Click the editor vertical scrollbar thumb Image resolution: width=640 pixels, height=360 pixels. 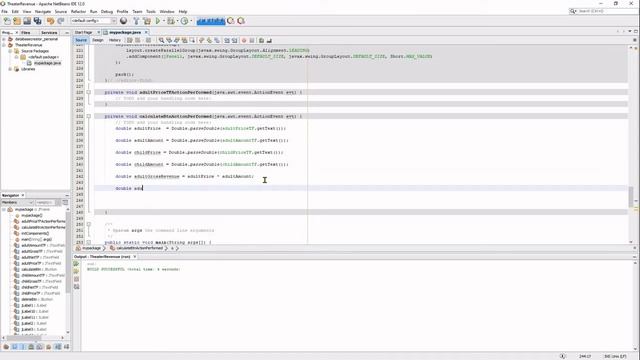click(x=631, y=196)
